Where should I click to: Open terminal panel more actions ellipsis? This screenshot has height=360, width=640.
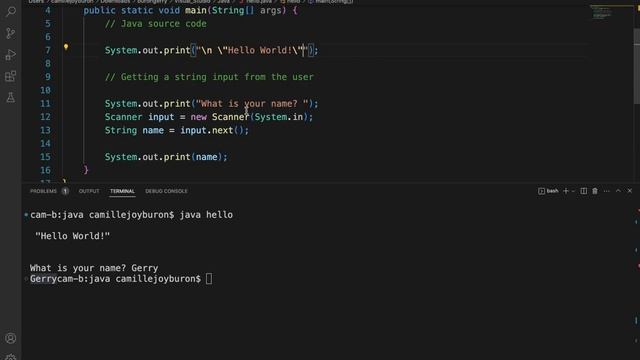point(607,191)
